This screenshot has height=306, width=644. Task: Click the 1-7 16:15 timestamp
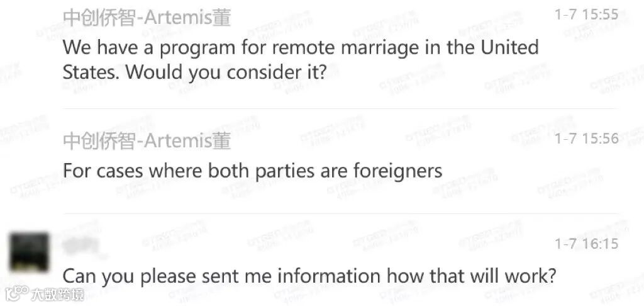click(x=586, y=243)
